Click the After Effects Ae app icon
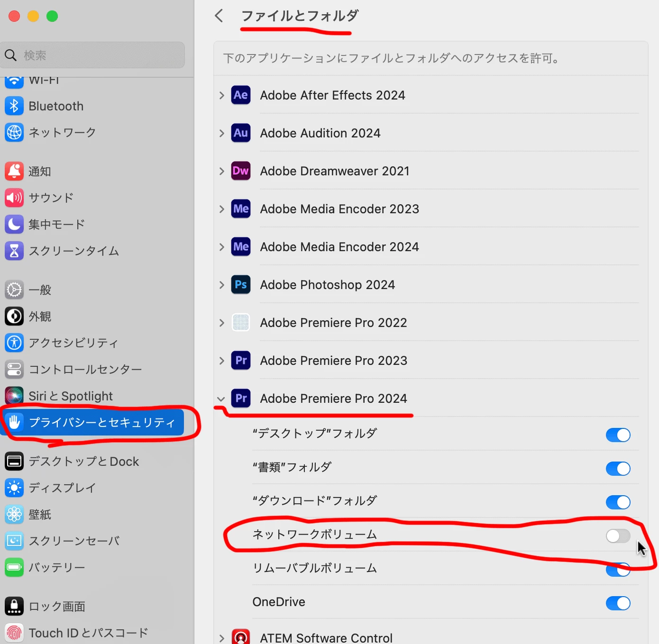Image resolution: width=659 pixels, height=644 pixels. (x=241, y=95)
